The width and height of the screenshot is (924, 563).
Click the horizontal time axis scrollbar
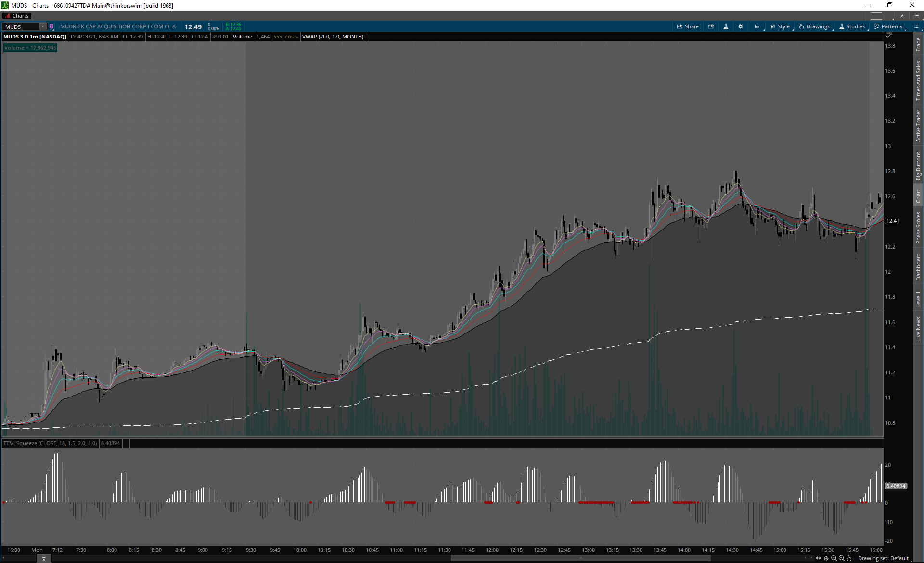pos(580,558)
